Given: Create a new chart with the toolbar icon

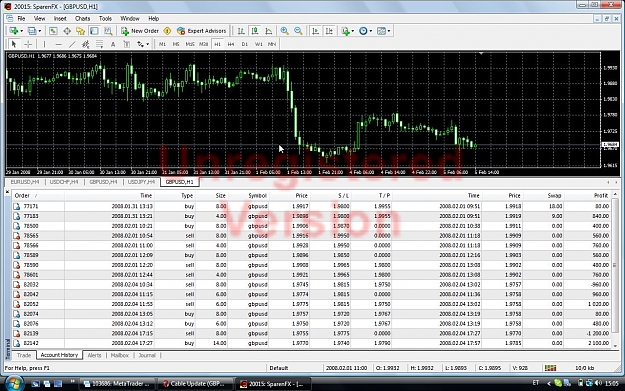Looking at the screenshot, I should click(14, 31).
